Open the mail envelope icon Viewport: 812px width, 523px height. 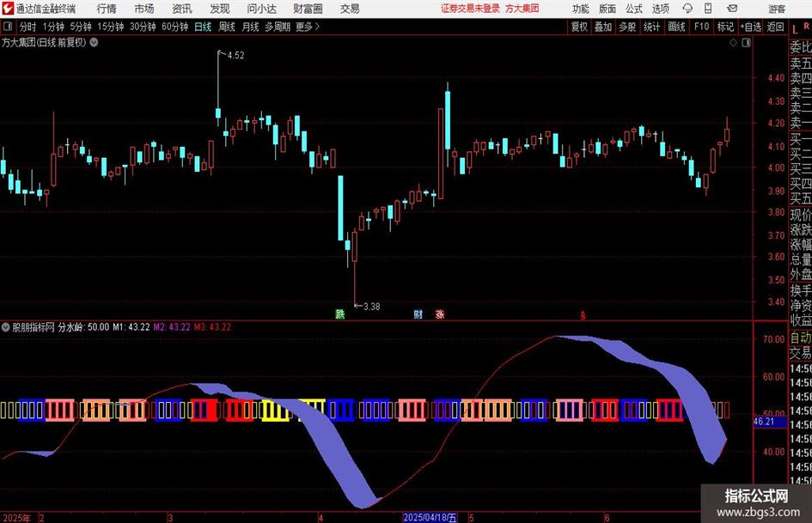[732, 9]
